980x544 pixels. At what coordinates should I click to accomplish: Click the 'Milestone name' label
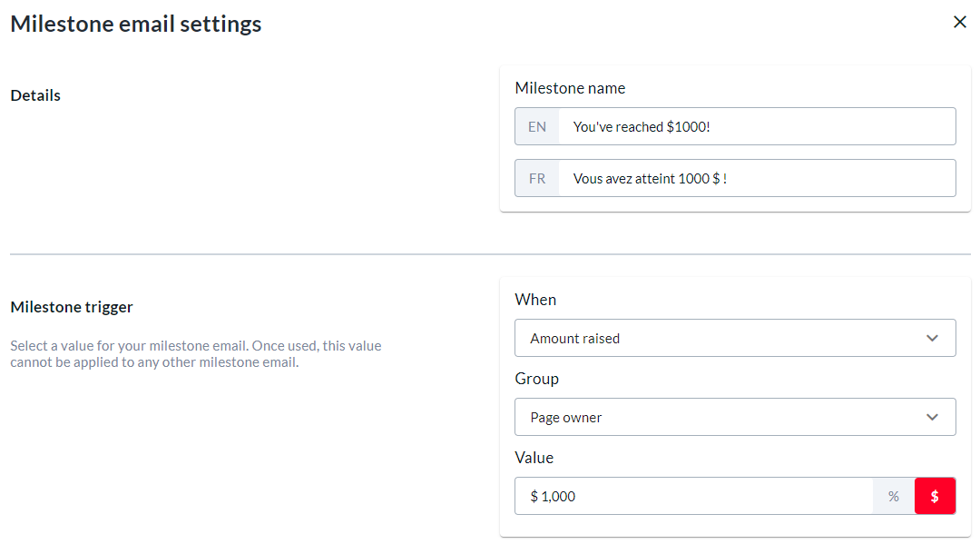tap(570, 88)
